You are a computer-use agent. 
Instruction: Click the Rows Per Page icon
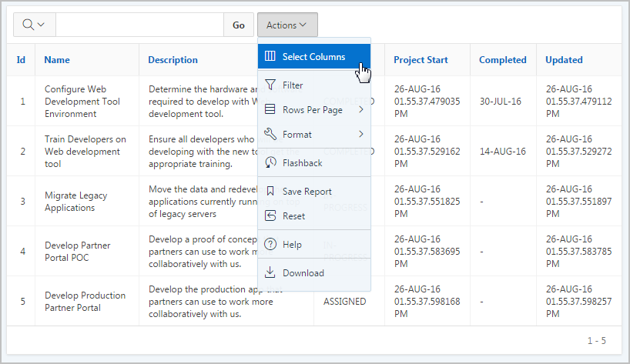(270, 109)
